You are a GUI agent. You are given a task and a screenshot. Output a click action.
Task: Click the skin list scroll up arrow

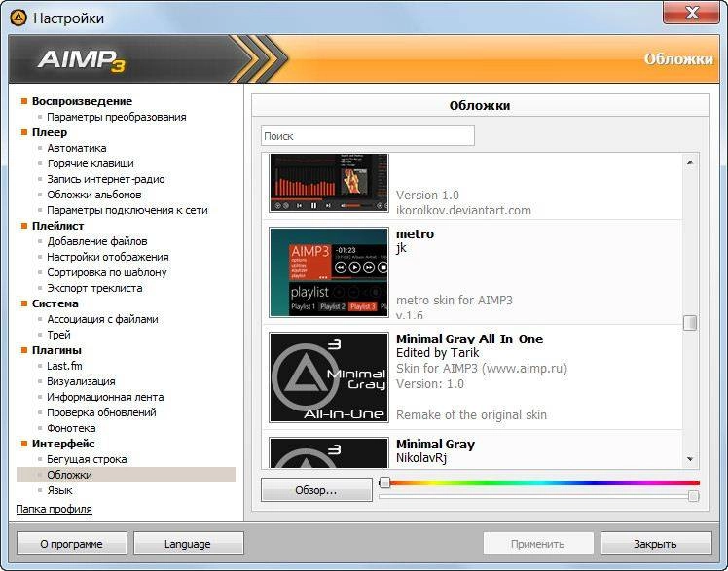pos(690,162)
